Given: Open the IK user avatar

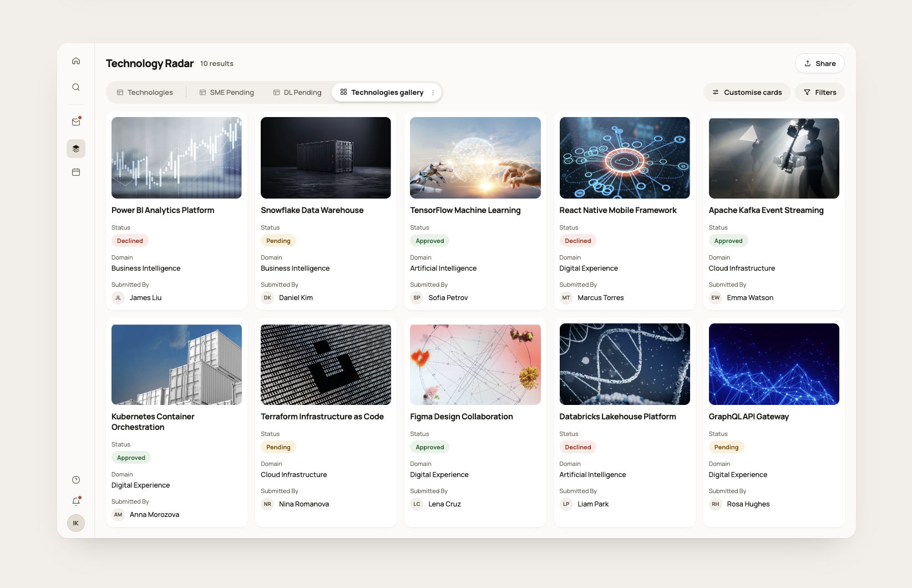Looking at the screenshot, I should pyautogui.click(x=76, y=523).
